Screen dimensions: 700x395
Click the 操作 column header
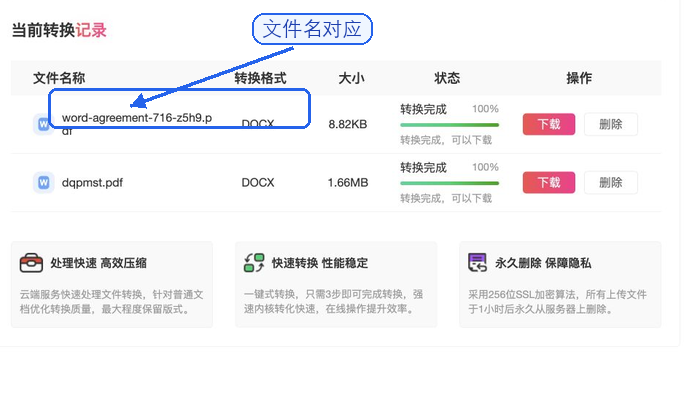point(579,78)
